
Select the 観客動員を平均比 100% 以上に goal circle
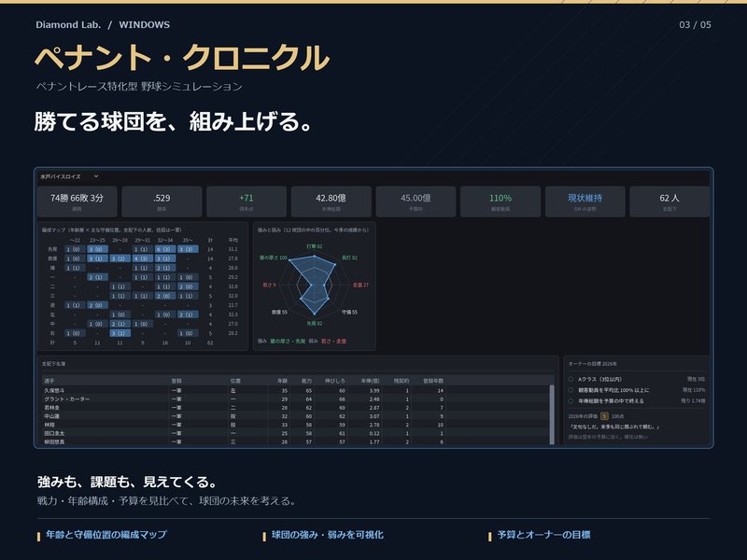[x=571, y=390]
